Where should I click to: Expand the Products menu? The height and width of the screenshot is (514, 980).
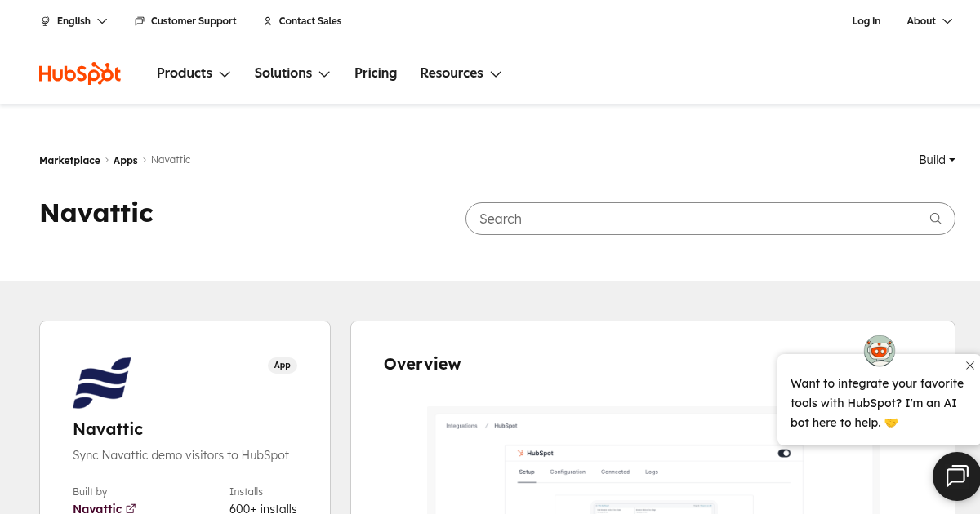coord(194,73)
